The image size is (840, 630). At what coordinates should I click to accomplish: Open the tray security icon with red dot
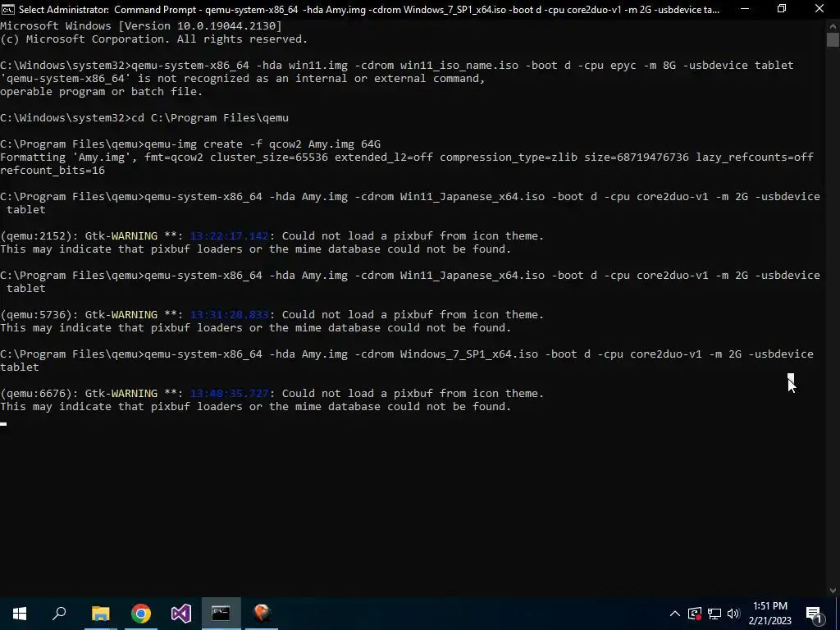click(695, 614)
